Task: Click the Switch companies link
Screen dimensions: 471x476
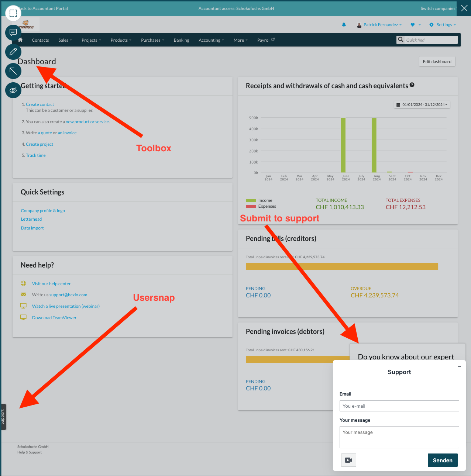Action: pos(438,8)
